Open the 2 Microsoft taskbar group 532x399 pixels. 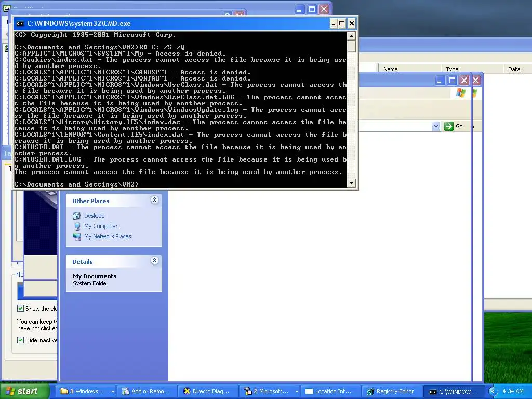coord(270,391)
